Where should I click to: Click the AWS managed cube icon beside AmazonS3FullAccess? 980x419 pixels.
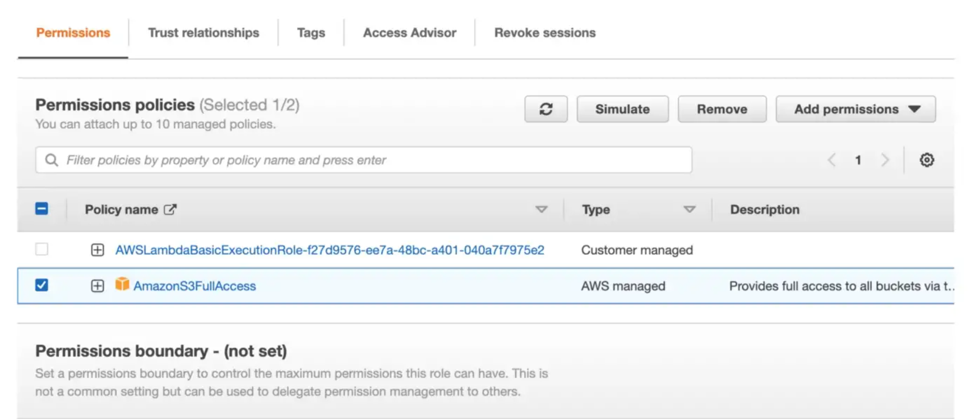pyautogui.click(x=122, y=286)
